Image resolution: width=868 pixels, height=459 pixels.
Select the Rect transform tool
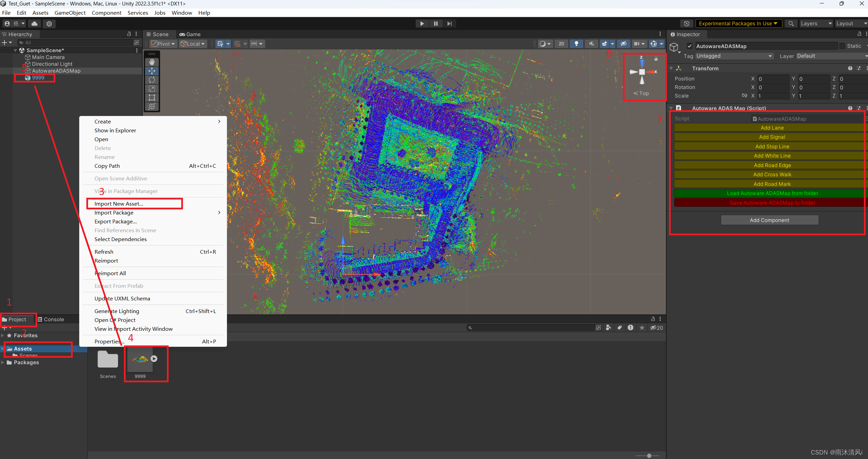[x=152, y=98]
